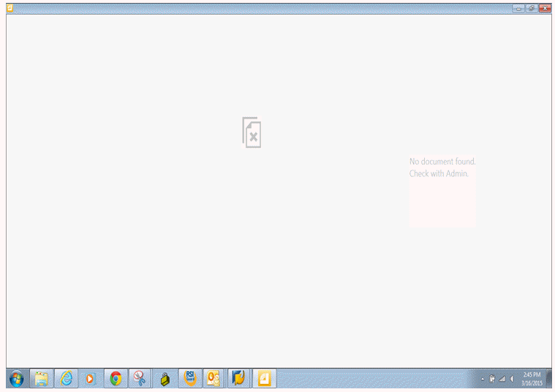Image resolution: width=555 pixels, height=392 pixels.
Task: Minimize the application window
Action: point(518,8)
